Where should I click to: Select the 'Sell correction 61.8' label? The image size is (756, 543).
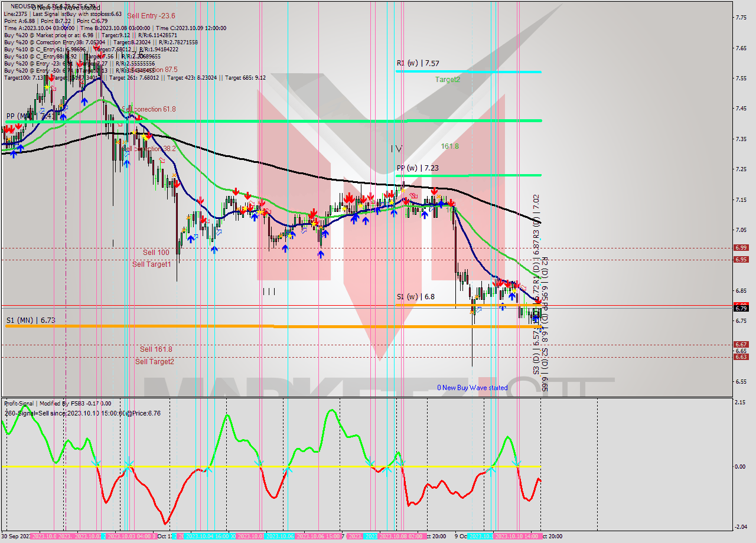click(149, 109)
